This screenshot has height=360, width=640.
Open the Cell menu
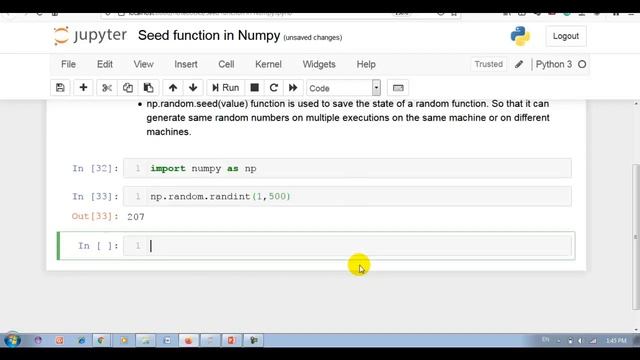[226, 64]
